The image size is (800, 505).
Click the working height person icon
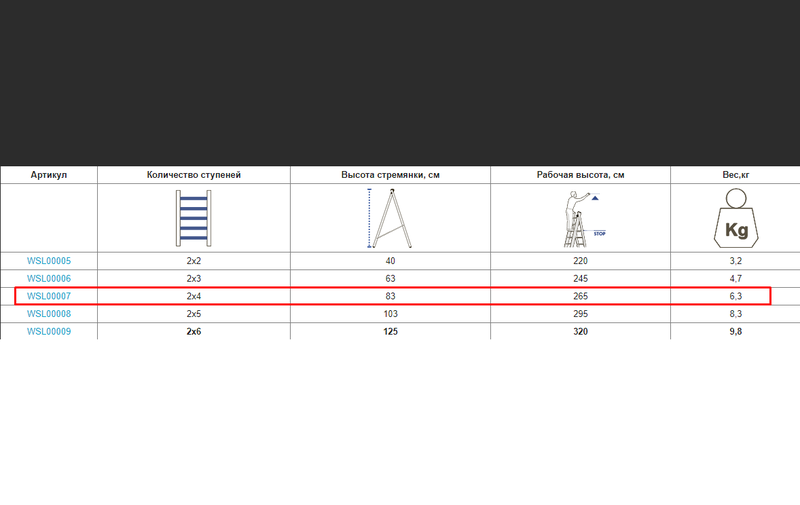tap(584, 219)
